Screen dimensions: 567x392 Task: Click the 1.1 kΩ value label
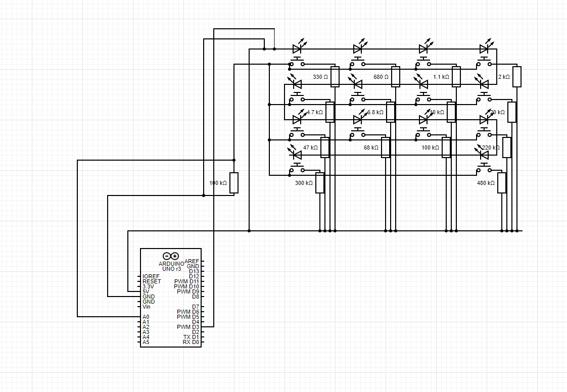(441, 77)
